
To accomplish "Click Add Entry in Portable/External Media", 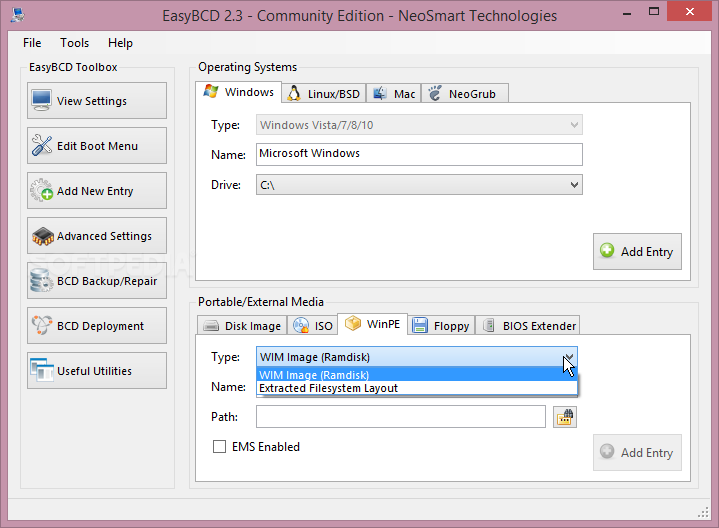I will pyautogui.click(x=637, y=452).
